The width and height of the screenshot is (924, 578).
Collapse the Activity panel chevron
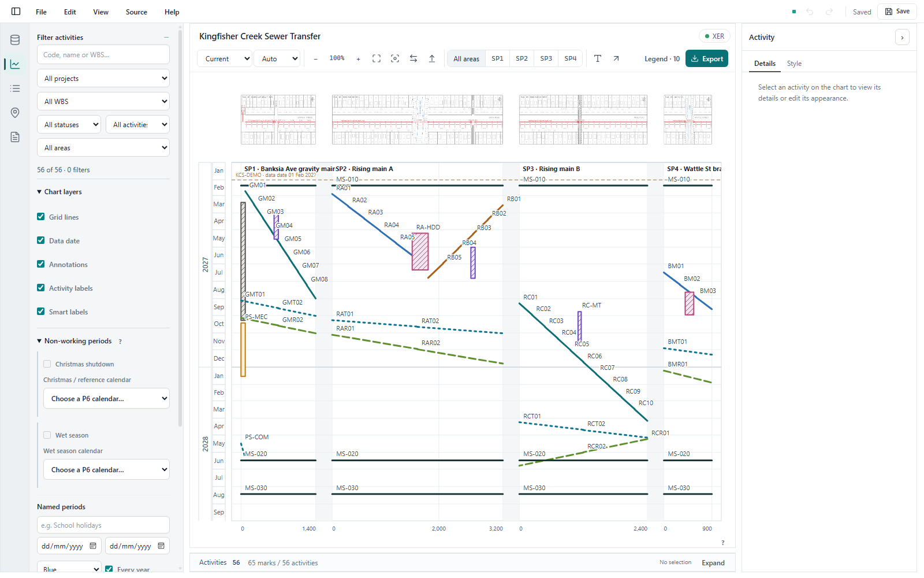[902, 38]
